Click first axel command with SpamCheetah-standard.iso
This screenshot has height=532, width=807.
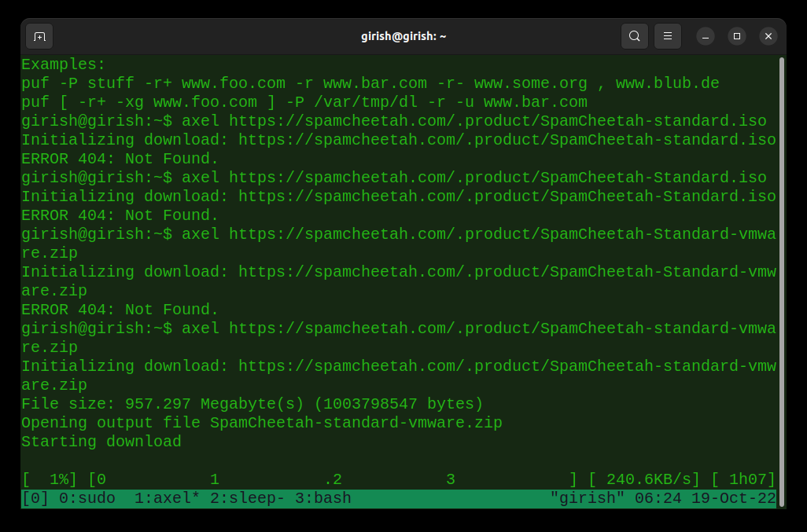pos(394,121)
